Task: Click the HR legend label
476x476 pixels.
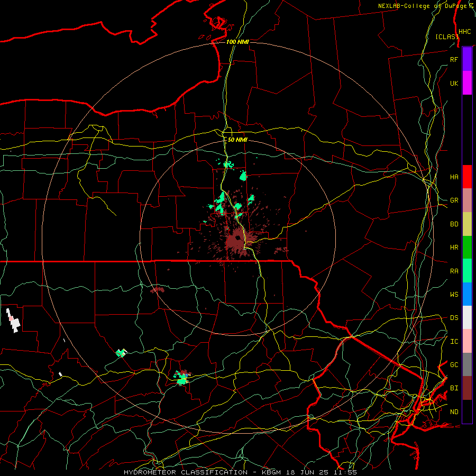Action: 454,248
